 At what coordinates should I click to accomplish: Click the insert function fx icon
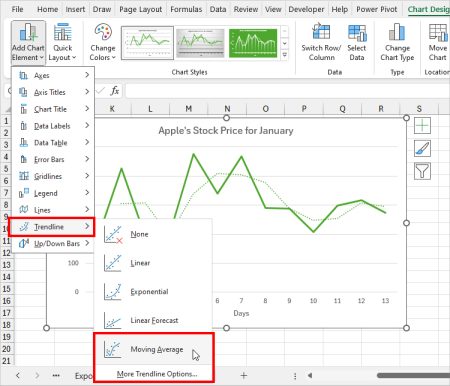(x=115, y=91)
